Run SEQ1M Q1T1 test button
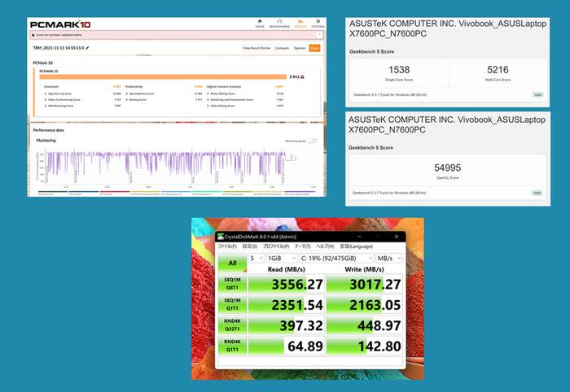 [x=232, y=304]
